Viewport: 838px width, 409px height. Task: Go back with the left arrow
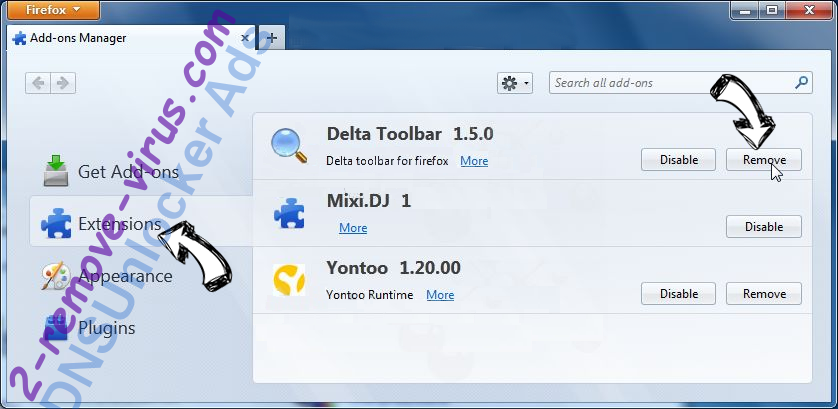[38, 83]
